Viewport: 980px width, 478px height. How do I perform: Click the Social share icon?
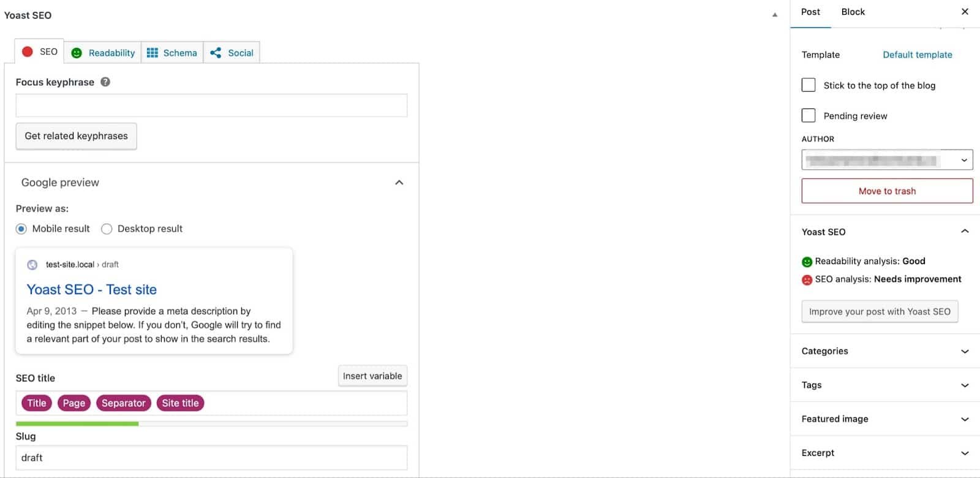pos(216,53)
